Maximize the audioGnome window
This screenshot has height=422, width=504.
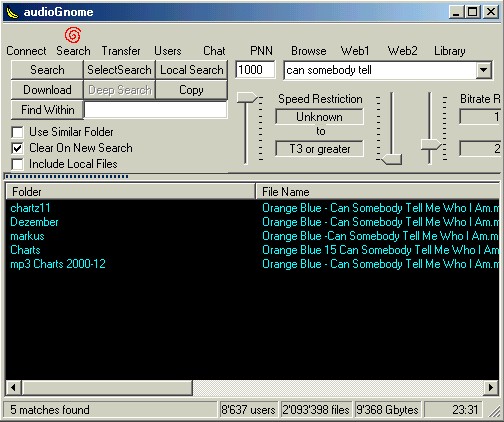(x=473, y=12)
